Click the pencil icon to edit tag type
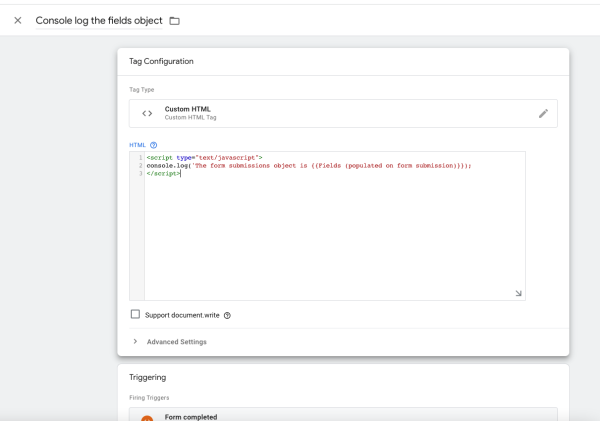This screenshot has width=600, height=421. tap(543, 113)
